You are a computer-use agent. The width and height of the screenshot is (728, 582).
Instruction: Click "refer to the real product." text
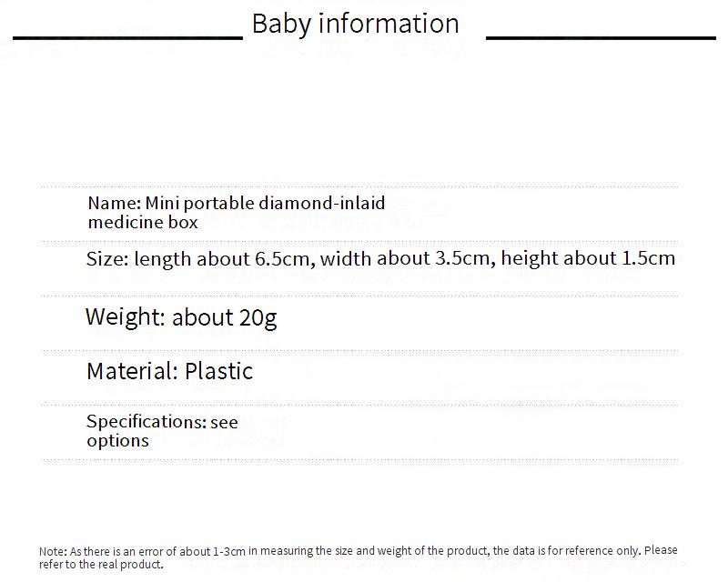pos(101,564)
